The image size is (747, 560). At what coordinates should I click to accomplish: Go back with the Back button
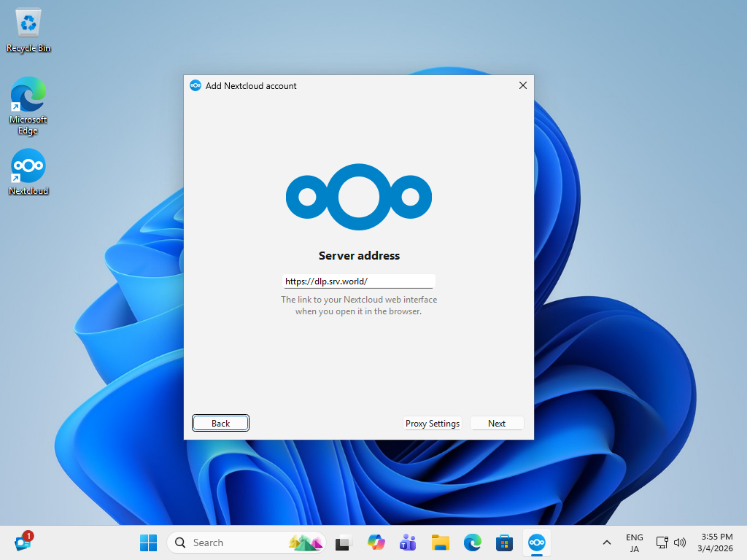coord(220,424)
